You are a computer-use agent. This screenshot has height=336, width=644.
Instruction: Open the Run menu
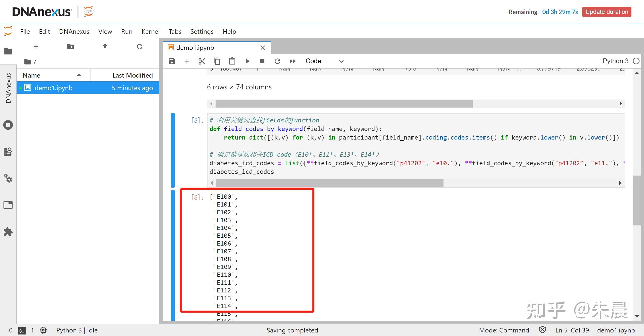[x=127, y=31]
